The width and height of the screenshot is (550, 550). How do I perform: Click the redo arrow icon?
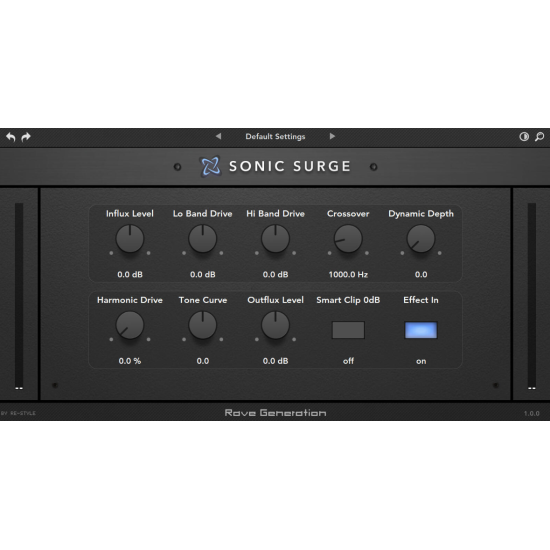26,137
